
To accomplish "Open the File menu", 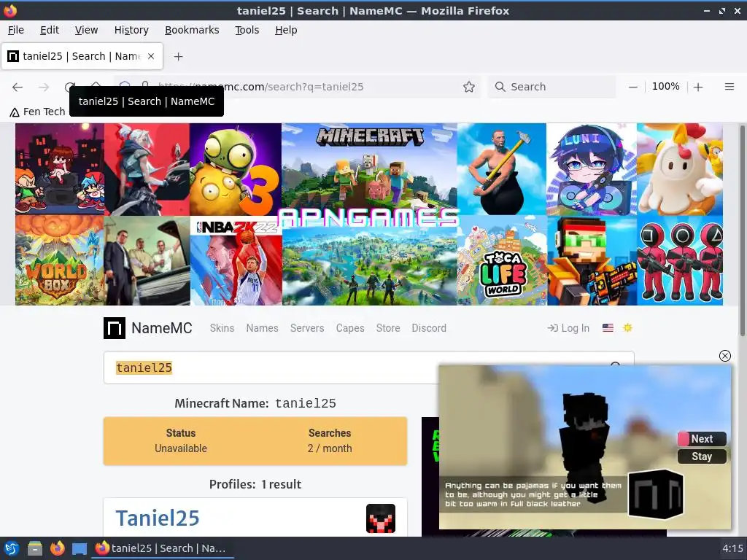I will pyautogui.click(x=16, y=30).
